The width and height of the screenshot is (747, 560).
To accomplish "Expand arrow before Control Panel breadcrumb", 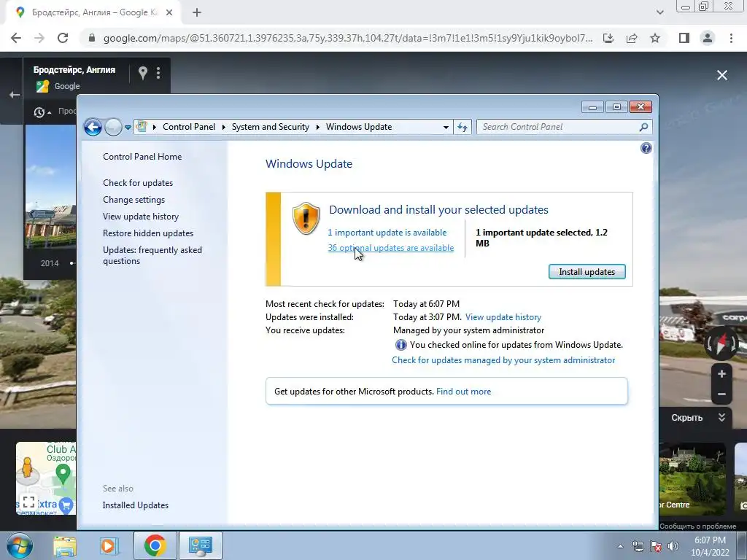I will click(155, 127).
